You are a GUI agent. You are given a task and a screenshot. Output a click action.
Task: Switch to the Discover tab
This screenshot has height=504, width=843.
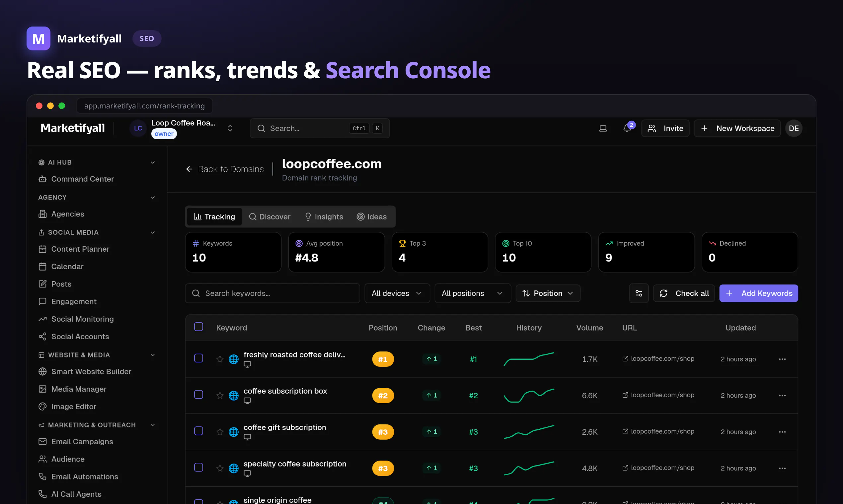270,217
